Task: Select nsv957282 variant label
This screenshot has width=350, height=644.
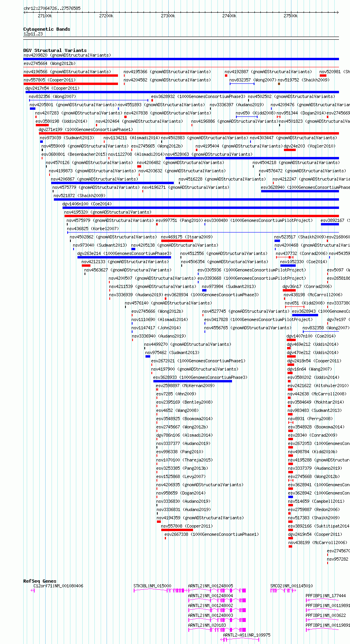Action: click(x=338, y=559)
